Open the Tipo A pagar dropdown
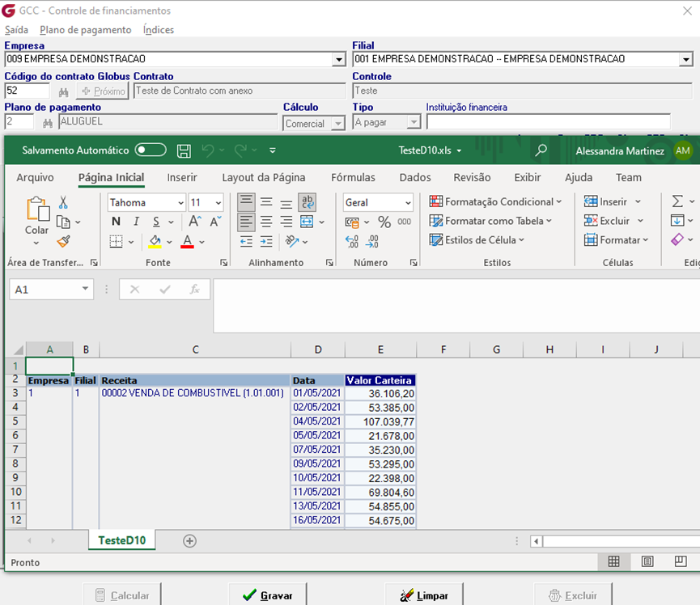 coord(414,122)
